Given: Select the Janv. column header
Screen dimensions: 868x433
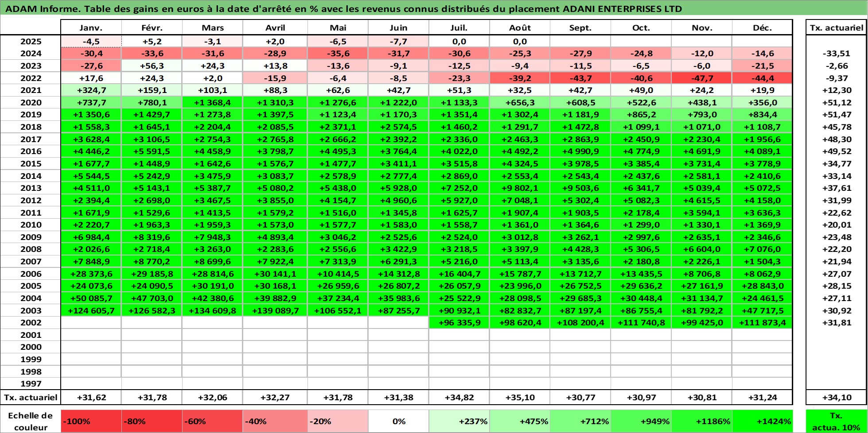Looking at the screenshot, I should 91,27.
